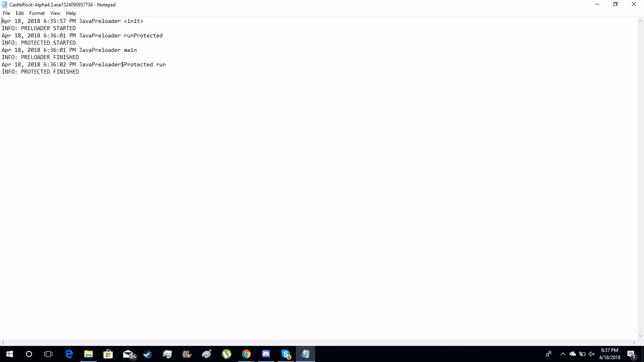Open the Windows Start menu
The width and height of the screenshot is (644, 362).
pos(10,354)
